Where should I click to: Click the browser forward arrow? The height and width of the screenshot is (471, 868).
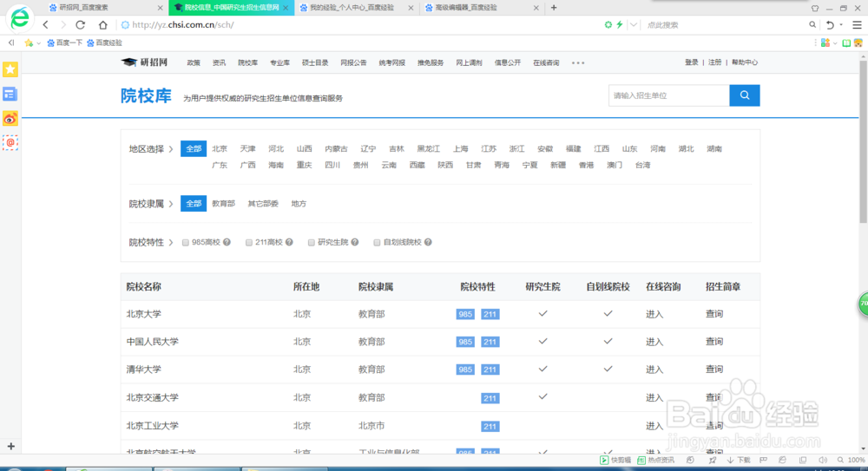tap(63, 25)
